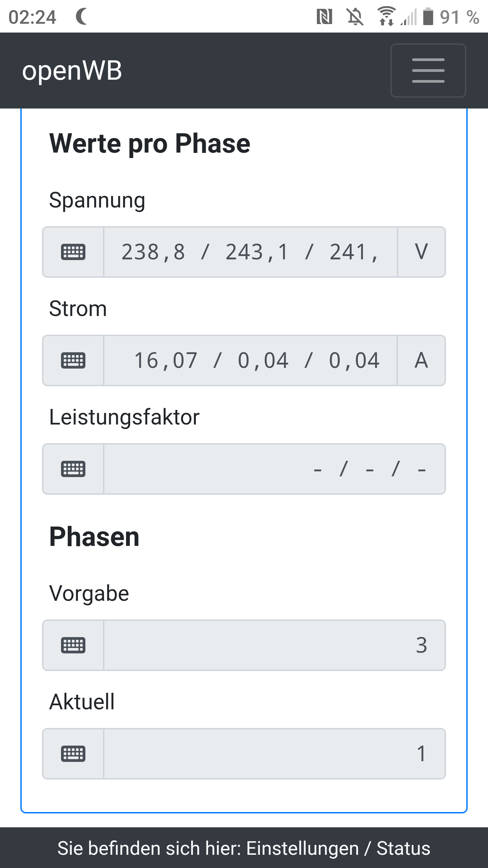Tap the Wi-Fi status icon
This screenshot has height=868, width=488.
(x=386, y=17)
